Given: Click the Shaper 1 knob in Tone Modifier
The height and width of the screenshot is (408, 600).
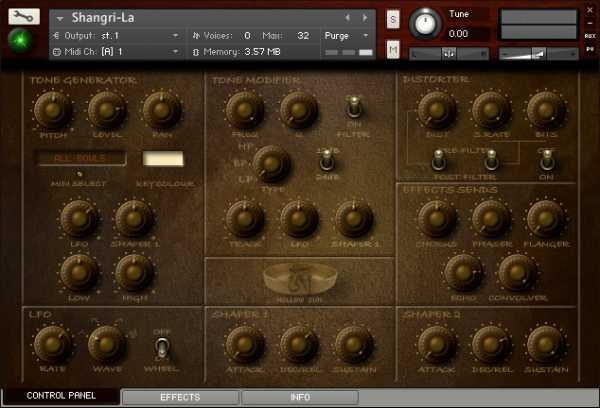Looking at the screenshot, I should 354,219.
